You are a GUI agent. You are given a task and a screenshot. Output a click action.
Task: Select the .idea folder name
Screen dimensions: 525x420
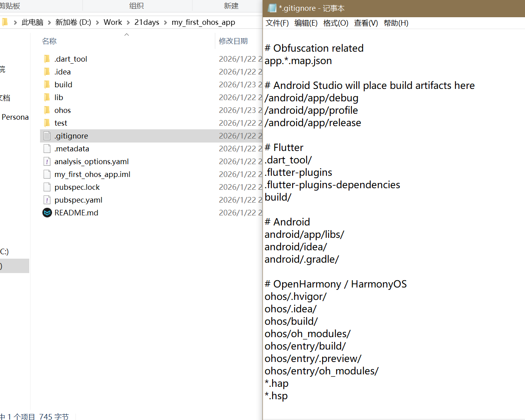[62, 72]
